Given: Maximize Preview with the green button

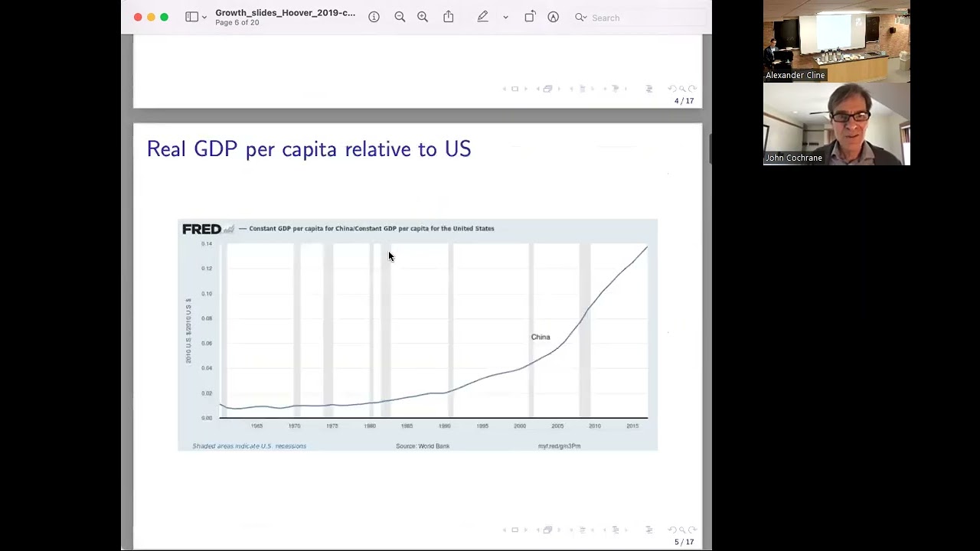Looking at the screenshot, I should pyautogui.click(x=164, y=17).
